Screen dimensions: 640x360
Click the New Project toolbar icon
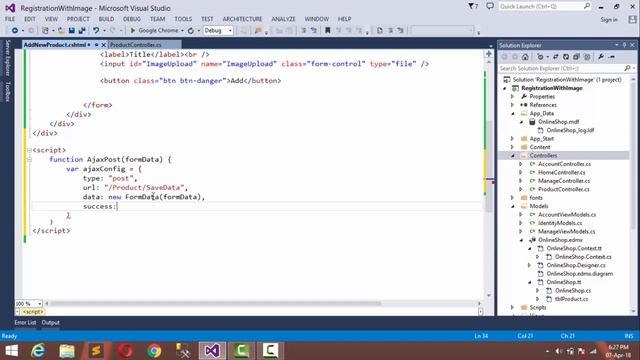45,31
